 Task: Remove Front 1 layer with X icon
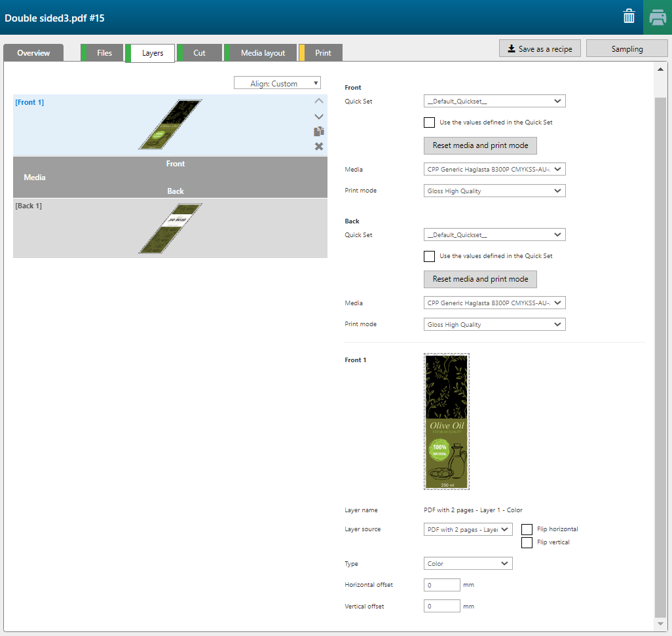click(319, 147)
